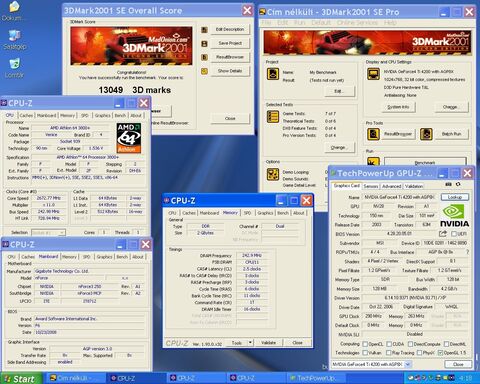The width and height of the screenshot is (480, 384).
Task: Switch to Validation tab in GPU-Z
Action: coord(414,186)
